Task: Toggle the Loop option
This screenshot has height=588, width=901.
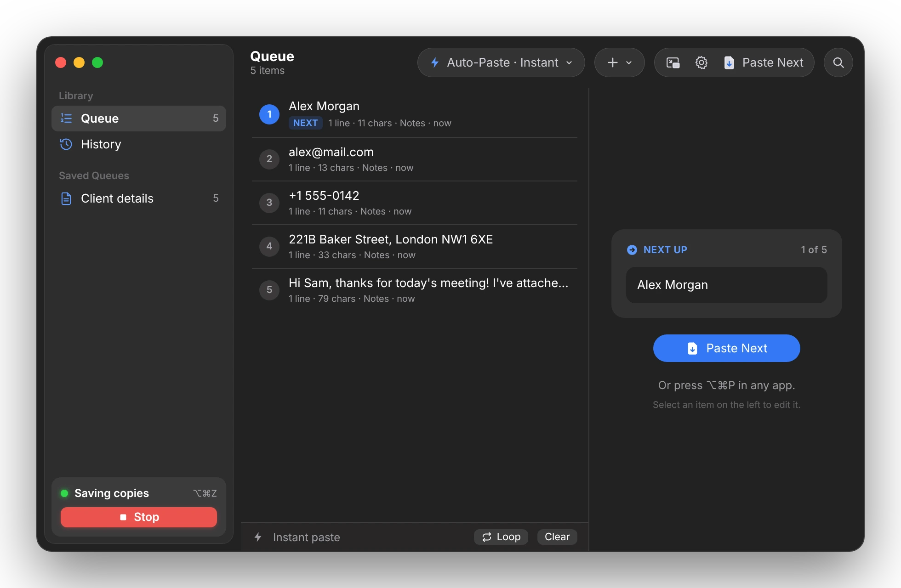Action: [501, 537]
